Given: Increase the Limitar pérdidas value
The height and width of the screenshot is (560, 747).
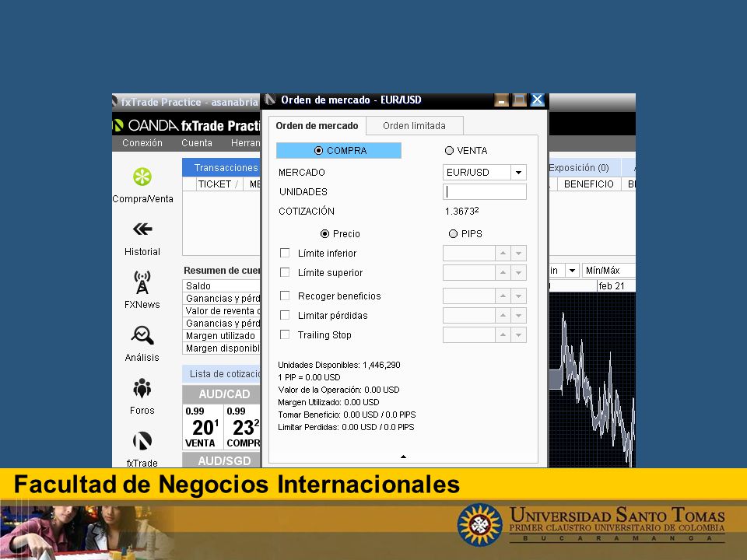Looking at the screenshot, I should (503, 316).
